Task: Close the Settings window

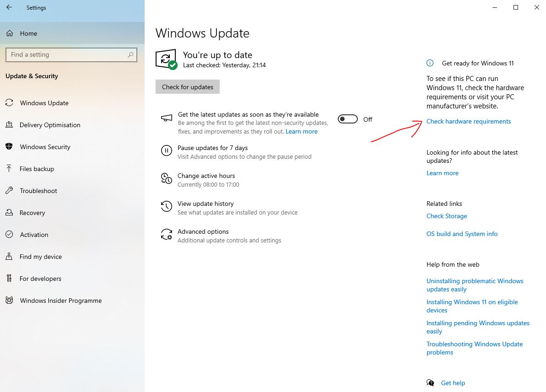Action: (x=536, y=7)
